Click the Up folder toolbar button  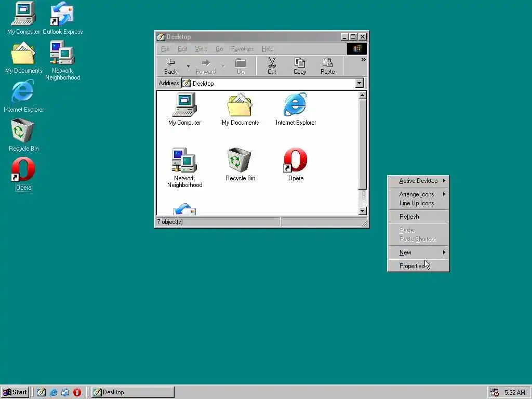(x=241, y=66)
